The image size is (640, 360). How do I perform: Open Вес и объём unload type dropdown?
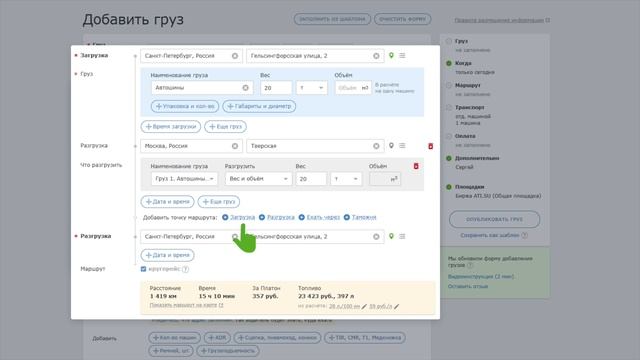coord(258,179)
